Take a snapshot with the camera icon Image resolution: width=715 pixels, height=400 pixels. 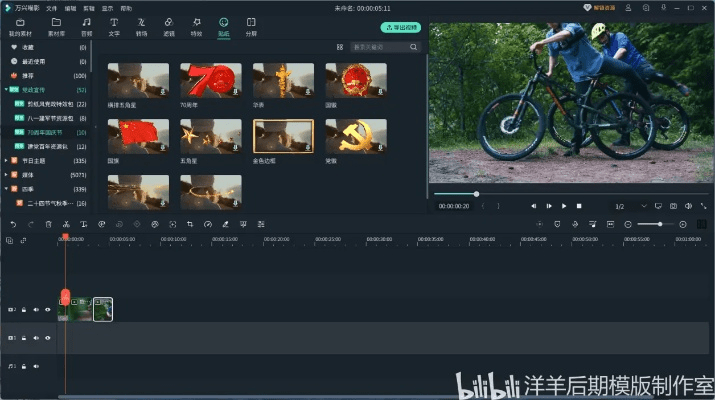[673, 206]
